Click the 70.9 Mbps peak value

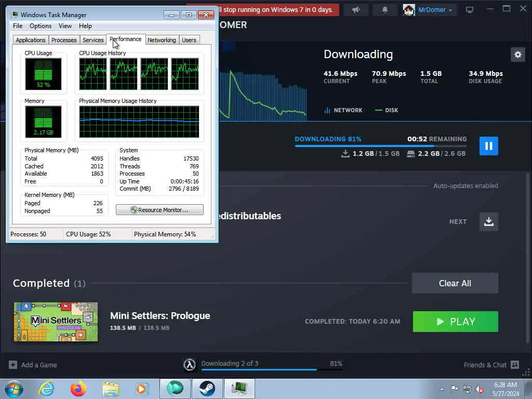click(389, 74)
